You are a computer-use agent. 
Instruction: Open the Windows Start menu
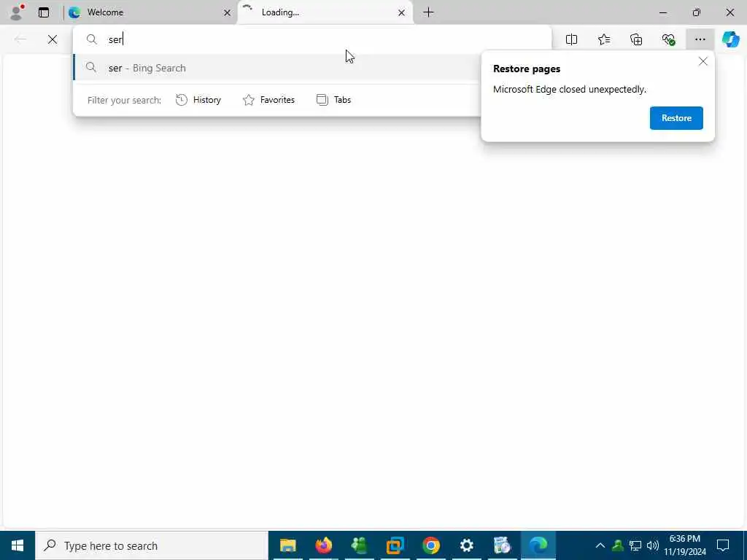click(x=18, y=545)
